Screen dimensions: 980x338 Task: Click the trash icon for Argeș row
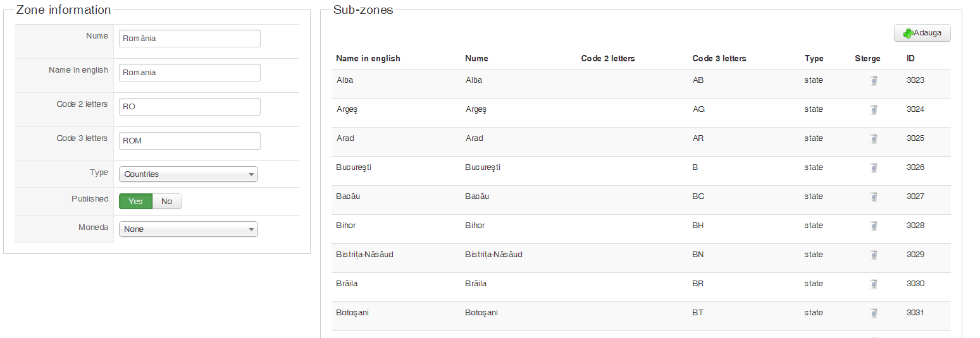click(873, 110)
